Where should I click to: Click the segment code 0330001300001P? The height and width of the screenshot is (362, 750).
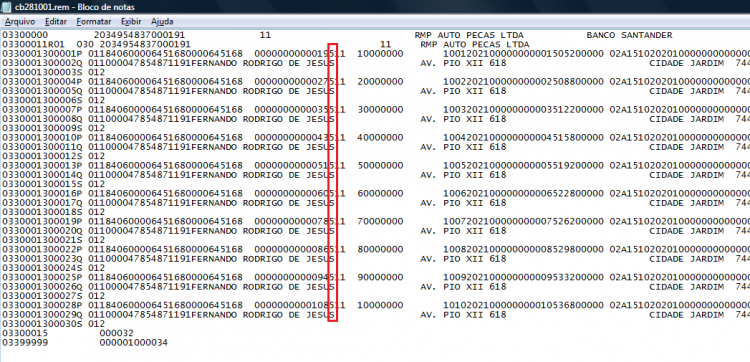(x=43, y=54)
